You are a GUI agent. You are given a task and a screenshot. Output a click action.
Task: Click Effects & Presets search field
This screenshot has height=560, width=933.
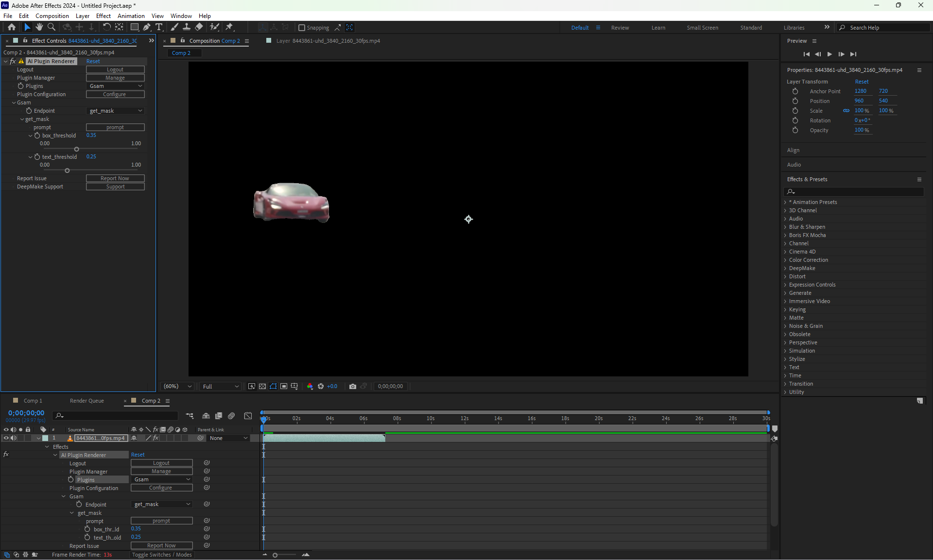pos(854,192)
